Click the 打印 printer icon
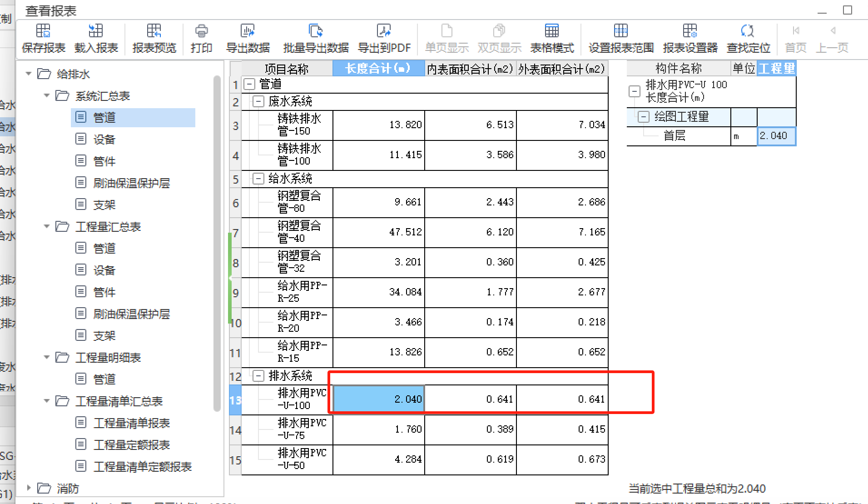 201,31
